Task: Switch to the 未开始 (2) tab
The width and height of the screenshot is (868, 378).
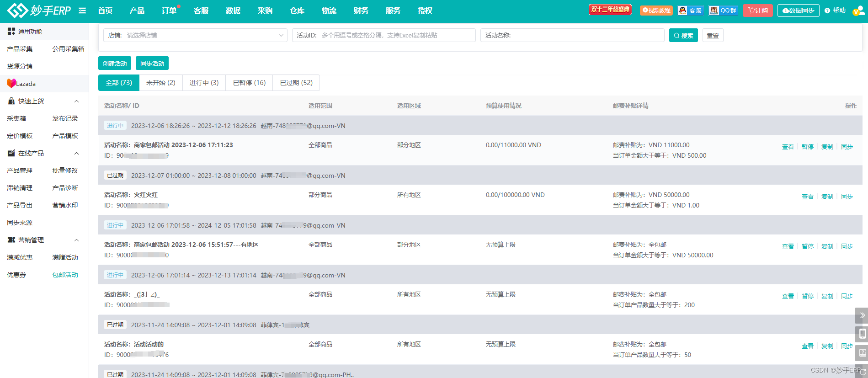Action: coord(160,83)
